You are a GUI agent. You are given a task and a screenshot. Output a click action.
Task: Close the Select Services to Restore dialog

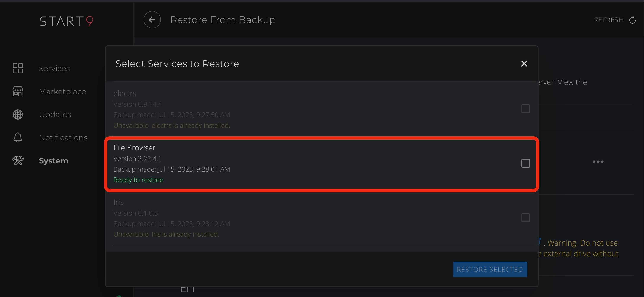point(524,64)
